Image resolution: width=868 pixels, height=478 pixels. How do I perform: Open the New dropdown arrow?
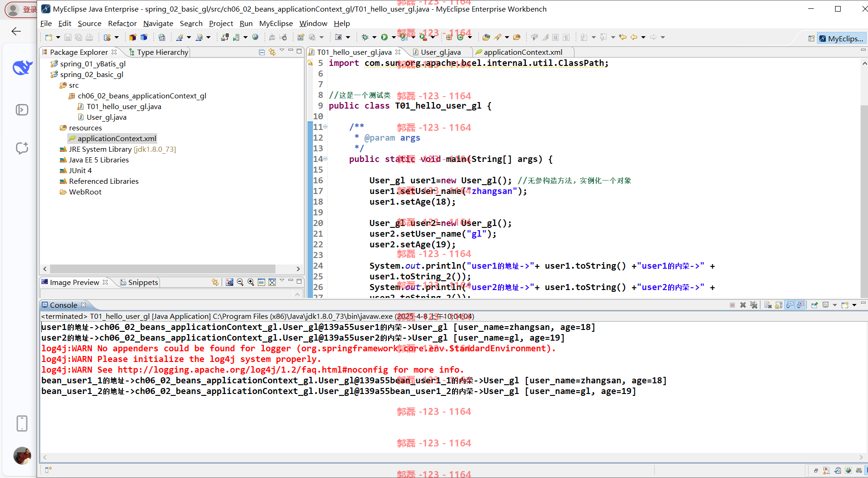(58, 37)
